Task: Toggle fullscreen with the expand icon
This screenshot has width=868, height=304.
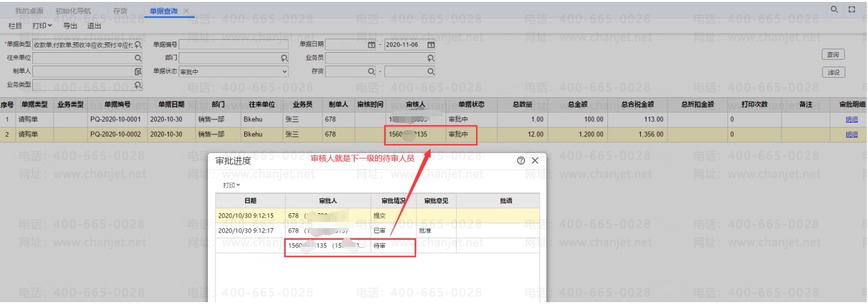Action: (852, 10)
